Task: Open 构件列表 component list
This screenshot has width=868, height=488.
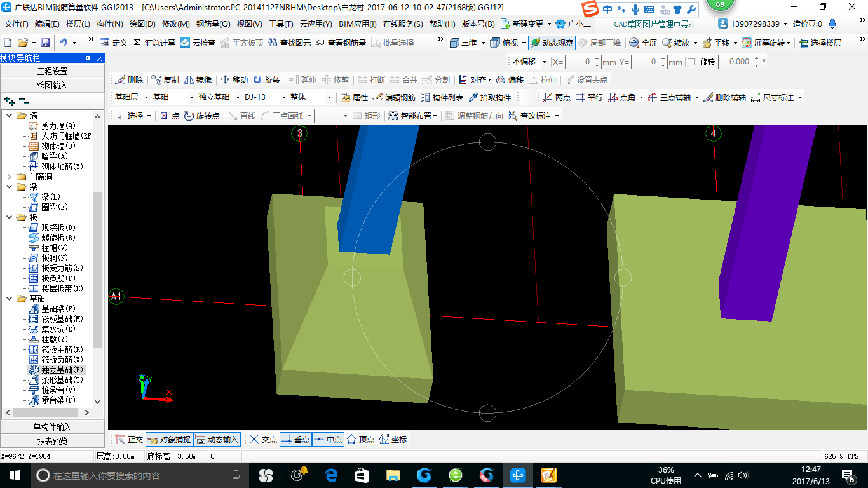Action: pos(442,97)
